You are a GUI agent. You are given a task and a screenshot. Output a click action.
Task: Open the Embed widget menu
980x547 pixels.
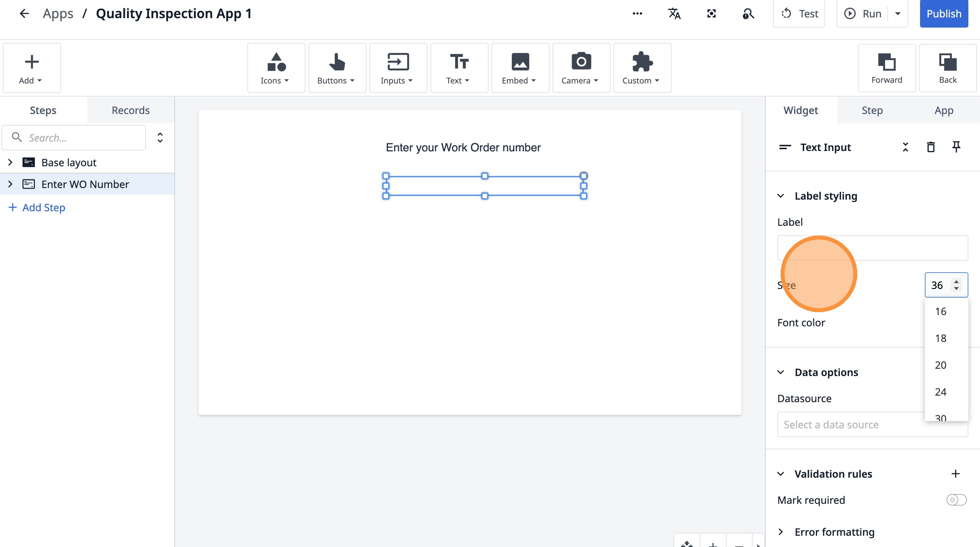(520, 68)
